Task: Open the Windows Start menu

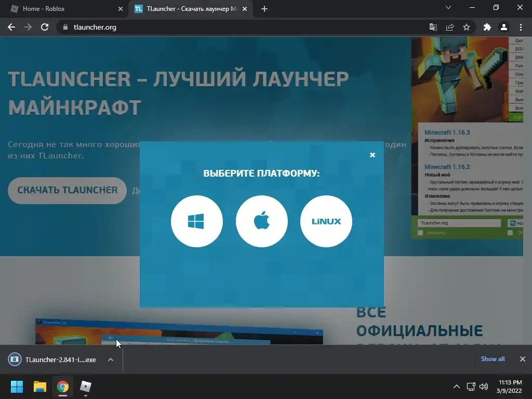Action: 17,387
